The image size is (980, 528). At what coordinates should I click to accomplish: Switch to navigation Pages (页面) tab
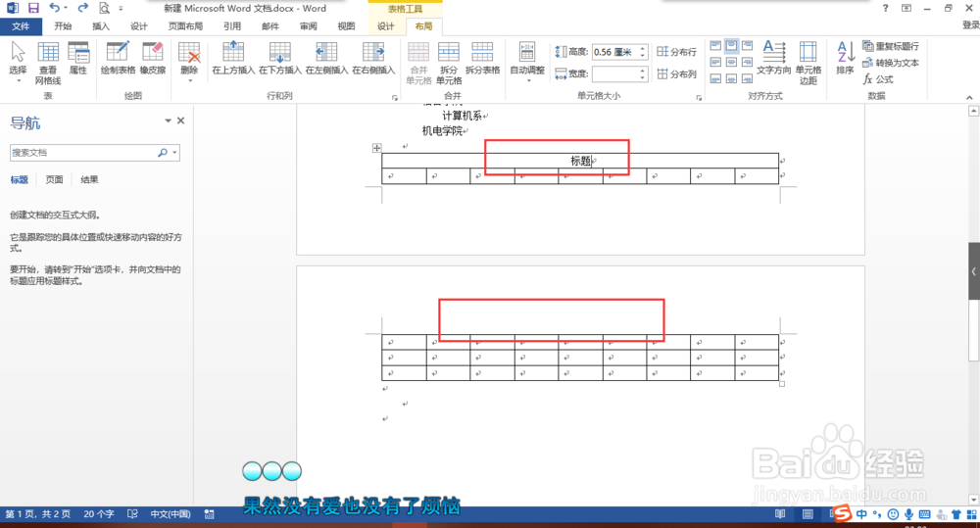click(54, 179)
